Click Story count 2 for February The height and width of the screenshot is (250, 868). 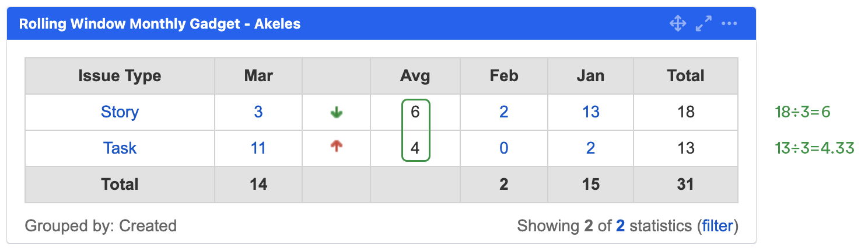503,112
